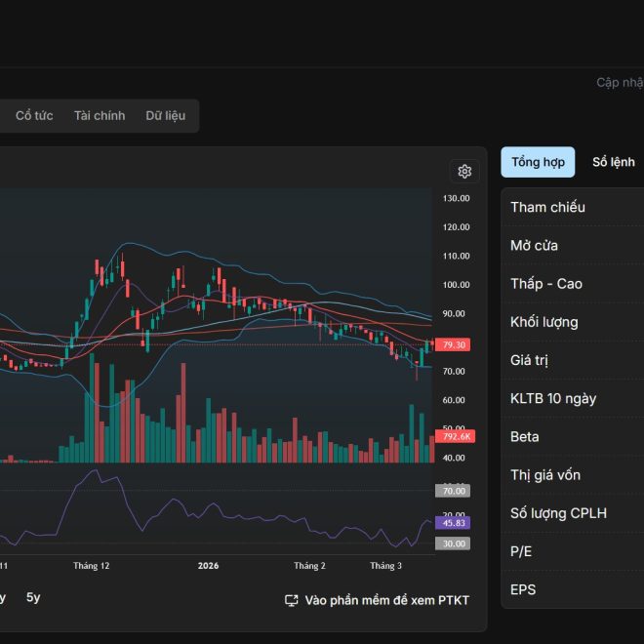The height and width of the screenshot is (644, 644).
Task: Choose the 5y time range
Action: tap(33, 597)
